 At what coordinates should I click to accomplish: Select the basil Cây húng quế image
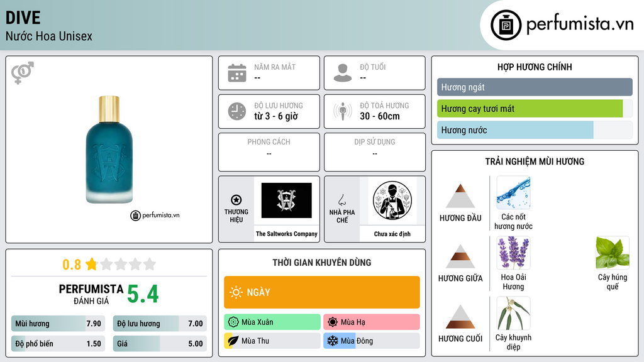click(x=613, y=253)
